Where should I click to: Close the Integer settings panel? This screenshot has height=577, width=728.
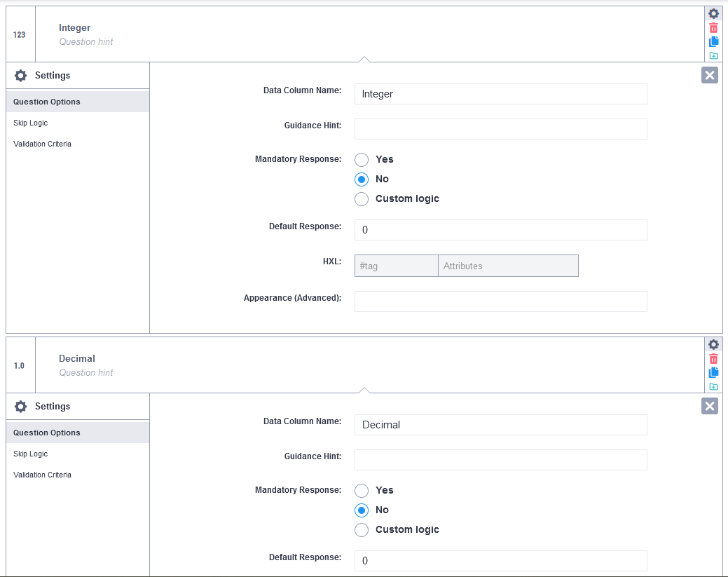pyautogui.click(x=710, y=76)
